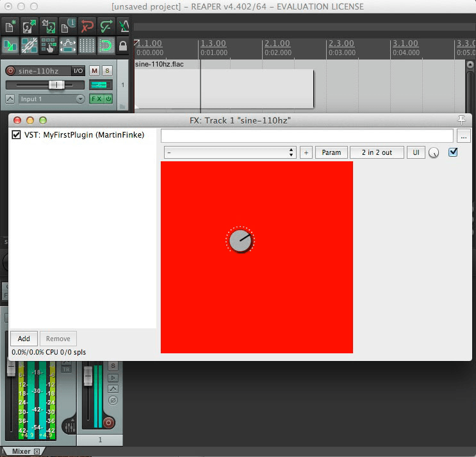This screenshot has width=476, height=457.
Task: Click the FX comment input field
Action: 307,136
